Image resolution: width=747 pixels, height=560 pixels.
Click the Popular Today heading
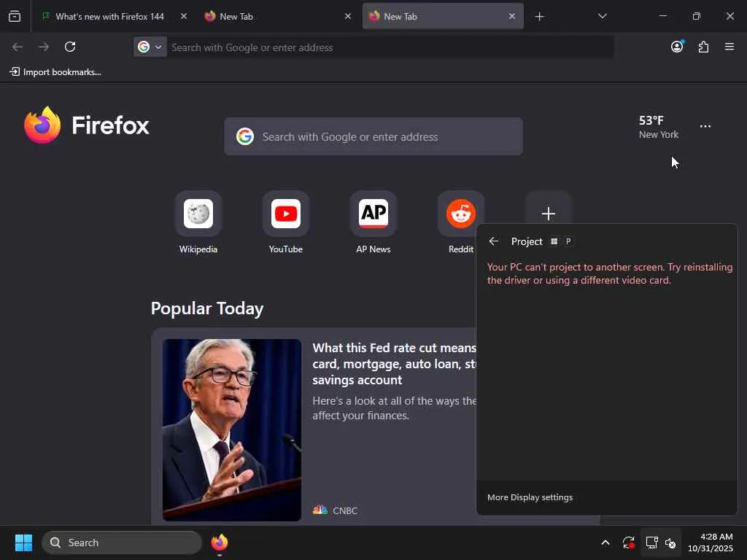tap(206, 308)
